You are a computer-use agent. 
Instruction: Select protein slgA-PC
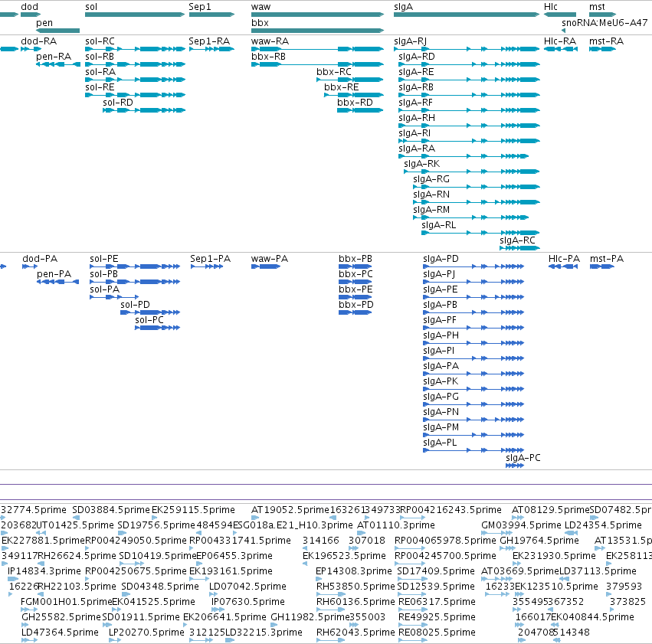click(x=523, y=457)
